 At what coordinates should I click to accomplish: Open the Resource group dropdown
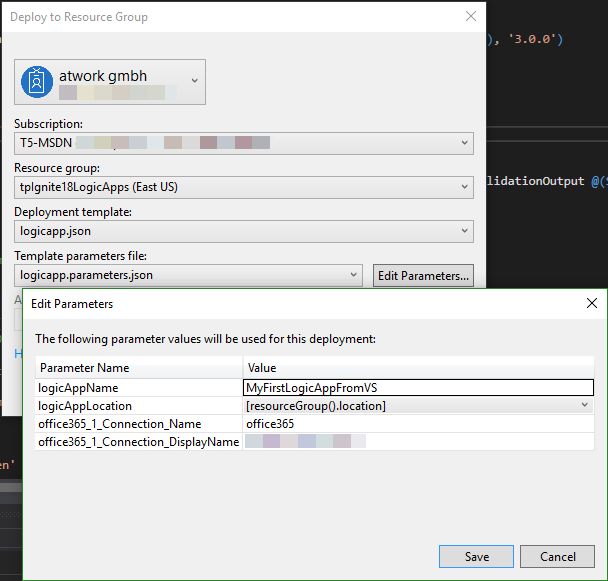click(465, 187)
